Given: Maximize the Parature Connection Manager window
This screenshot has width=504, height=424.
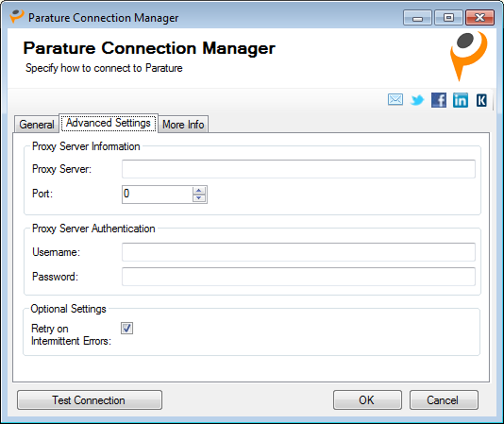Looking at the screenshot, I should tap(448, 18).
